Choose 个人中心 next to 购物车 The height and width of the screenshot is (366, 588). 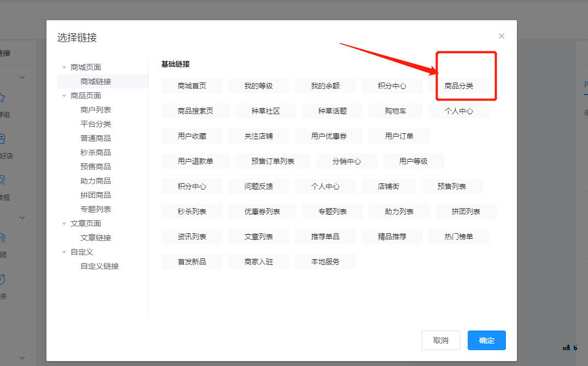(x=459, y=111)
